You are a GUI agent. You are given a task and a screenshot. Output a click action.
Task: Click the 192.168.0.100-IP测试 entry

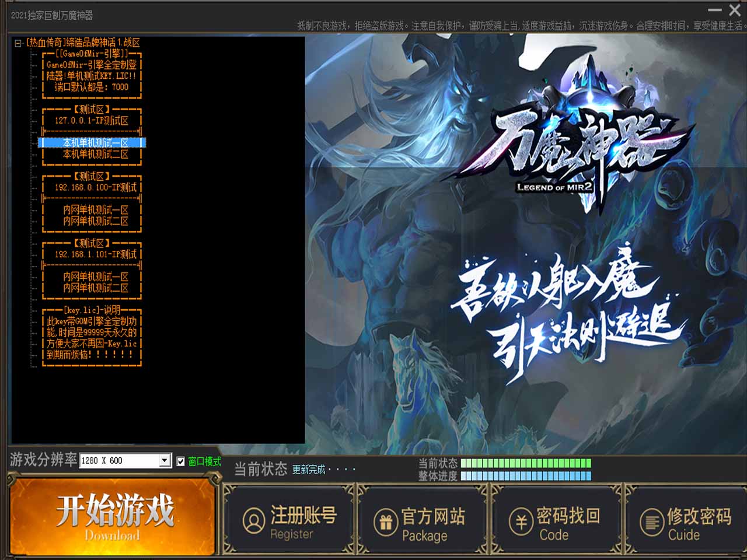[92, 188]
